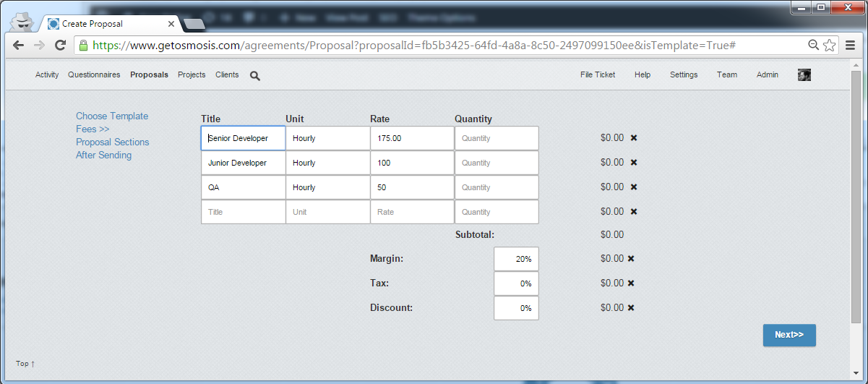Go back using browser back arrow
868x384 pixels.
coord(18,45)
